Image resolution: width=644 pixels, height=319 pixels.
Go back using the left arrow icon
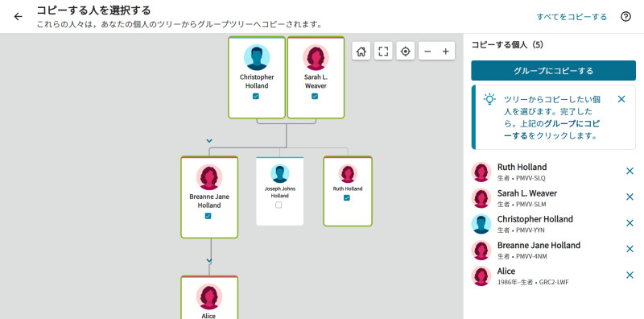click(x=18, y=16)
